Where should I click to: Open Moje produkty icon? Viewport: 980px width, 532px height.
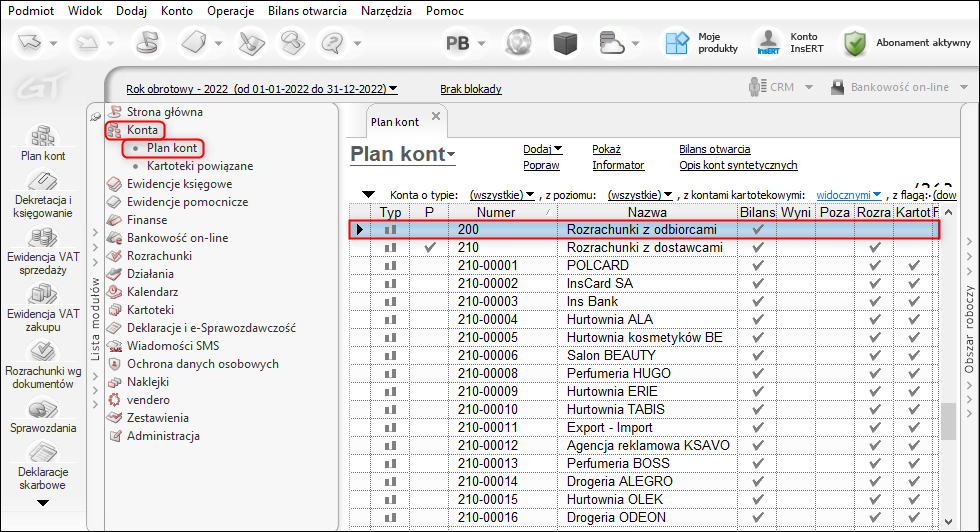(677, 43)
